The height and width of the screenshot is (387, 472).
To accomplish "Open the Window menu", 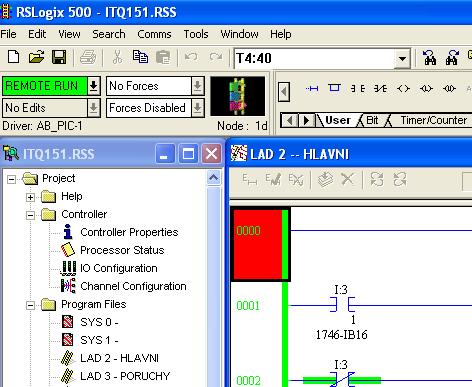I will point(239,34).
